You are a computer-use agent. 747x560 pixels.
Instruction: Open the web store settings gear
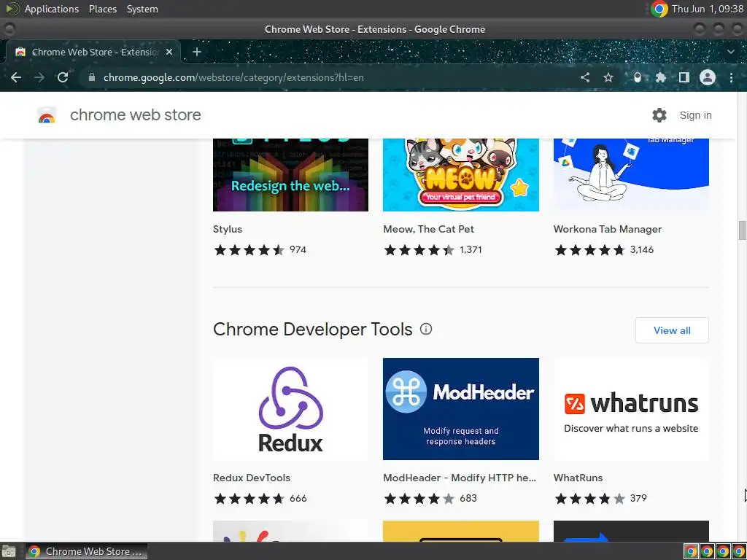point(659,114)
